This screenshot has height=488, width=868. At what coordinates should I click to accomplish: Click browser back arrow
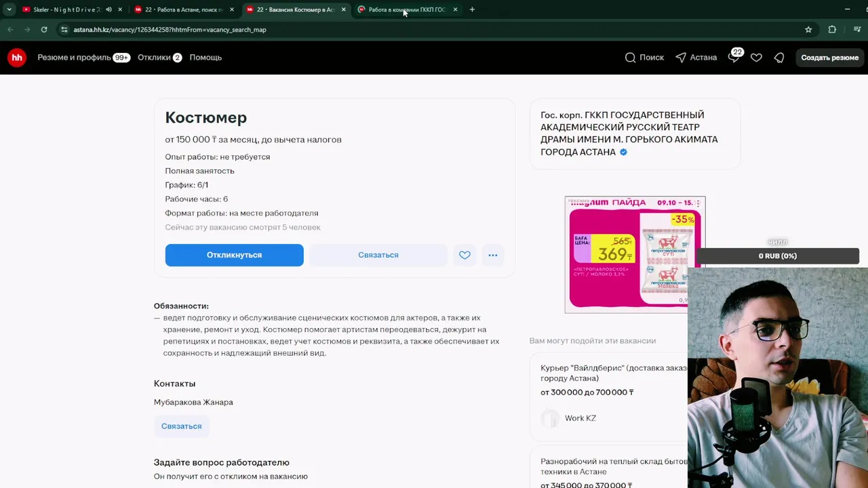(10, 29)
